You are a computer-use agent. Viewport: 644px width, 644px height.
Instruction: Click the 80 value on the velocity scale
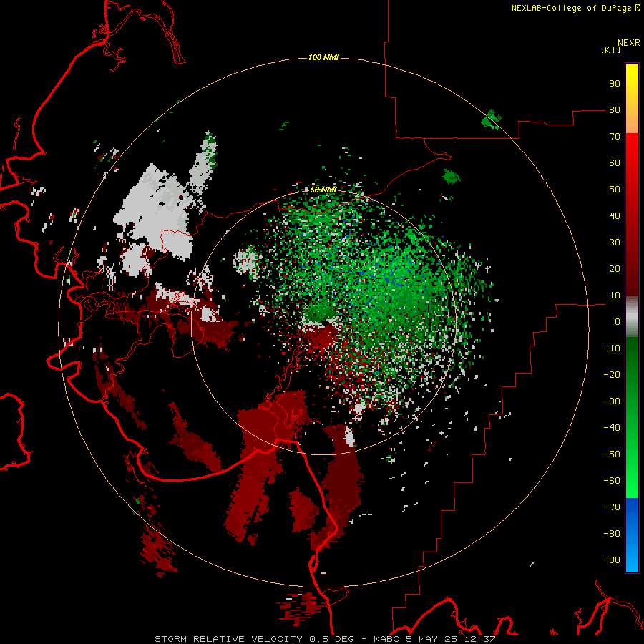[x=615, y=110]
